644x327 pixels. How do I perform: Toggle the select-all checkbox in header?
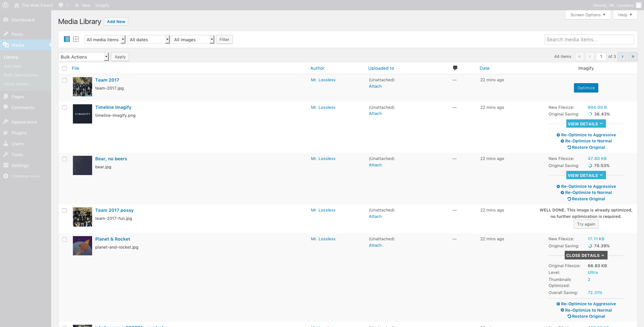tap(65, 68)
